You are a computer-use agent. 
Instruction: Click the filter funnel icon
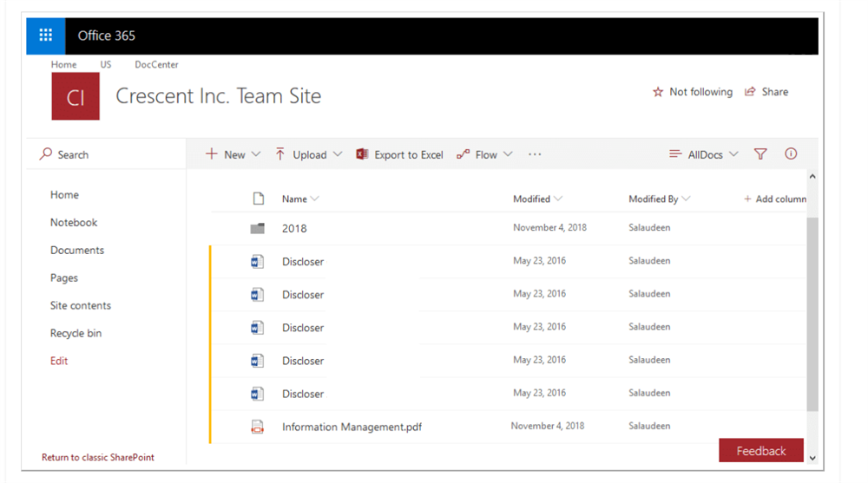point(760,154)
